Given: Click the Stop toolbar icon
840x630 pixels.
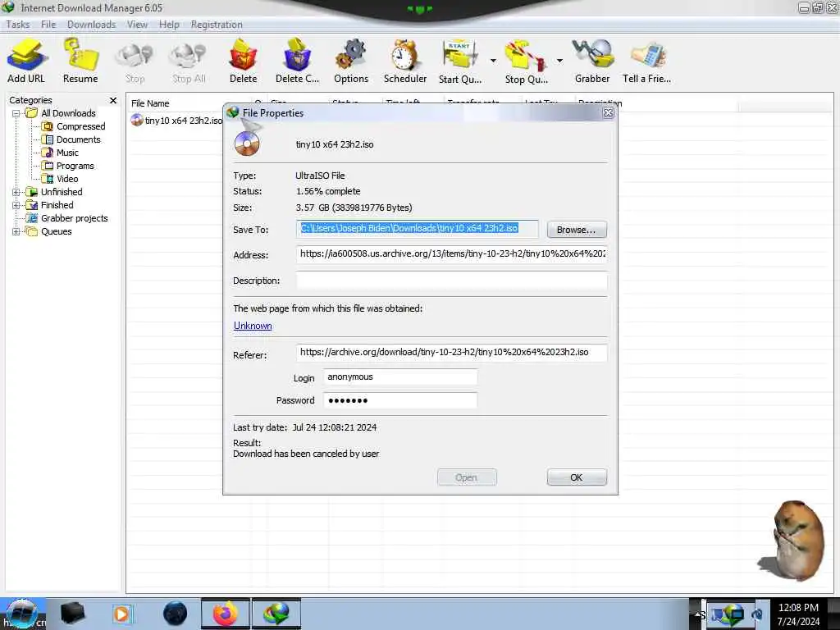Looking at the screenshot, I should pos(135,63).
